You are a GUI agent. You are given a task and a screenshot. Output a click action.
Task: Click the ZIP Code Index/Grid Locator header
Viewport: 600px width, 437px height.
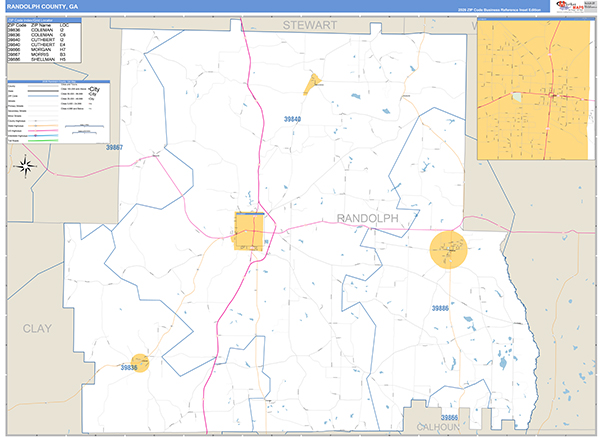click(x=44, y=20)
